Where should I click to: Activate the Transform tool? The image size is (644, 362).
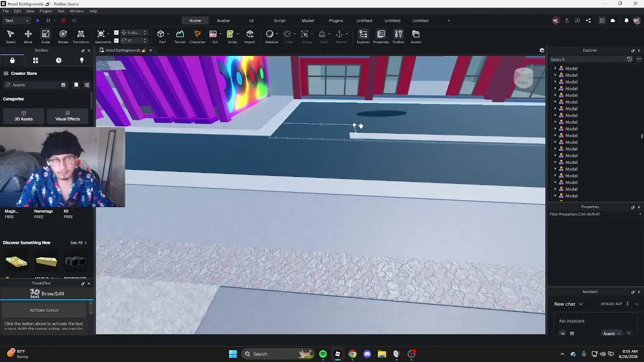pos(80,36)
